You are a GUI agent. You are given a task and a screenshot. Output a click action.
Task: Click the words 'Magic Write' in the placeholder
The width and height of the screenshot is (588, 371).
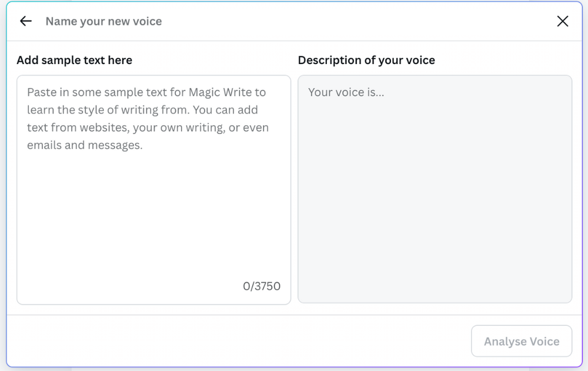pyautogui.click(x=218, y=92)
